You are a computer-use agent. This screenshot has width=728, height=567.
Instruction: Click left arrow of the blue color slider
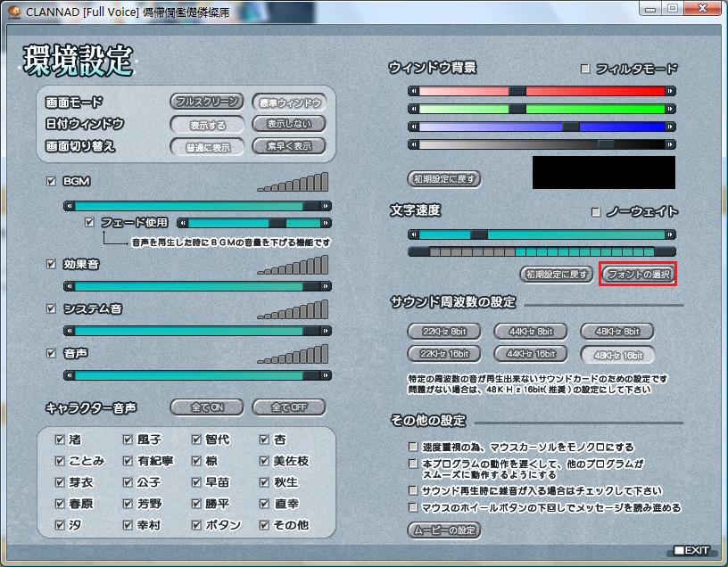414,127
